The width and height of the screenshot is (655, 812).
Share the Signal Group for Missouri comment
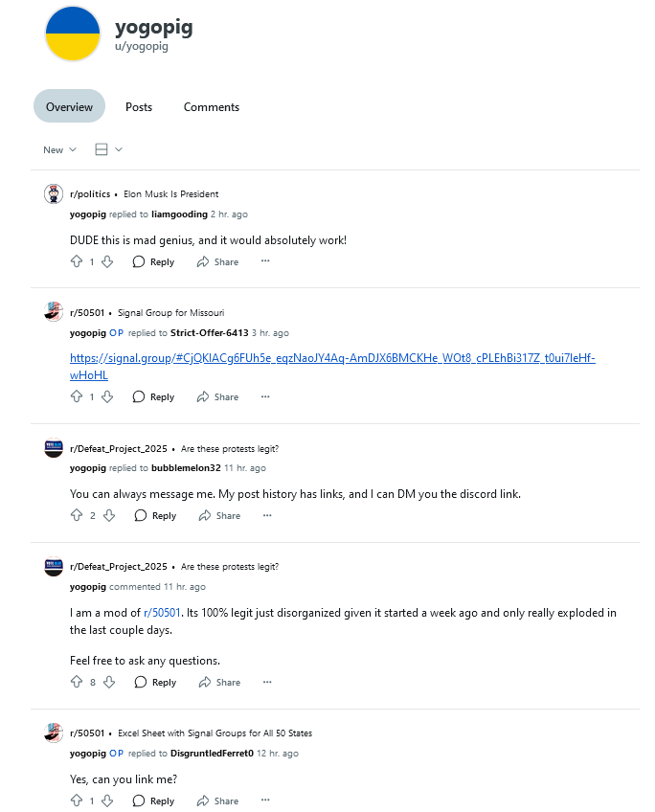pos(217,396)
